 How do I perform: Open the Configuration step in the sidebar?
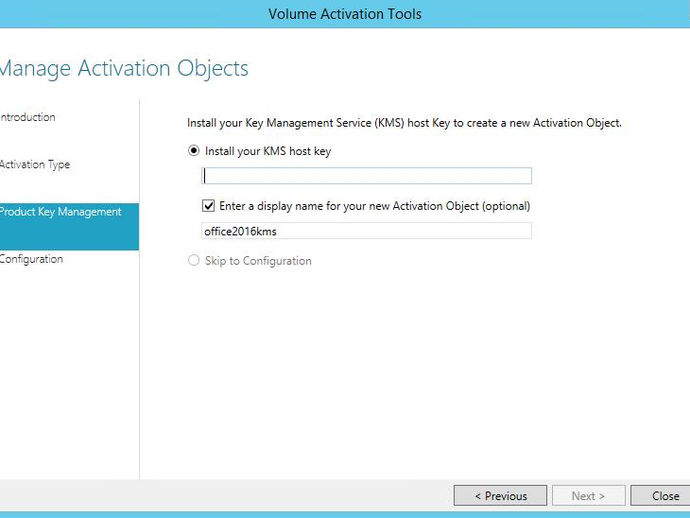31,259
